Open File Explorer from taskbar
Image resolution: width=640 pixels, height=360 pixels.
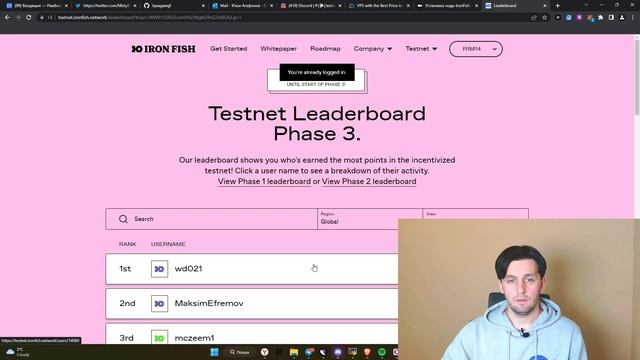pyautogui.click(x=294, y=352)
